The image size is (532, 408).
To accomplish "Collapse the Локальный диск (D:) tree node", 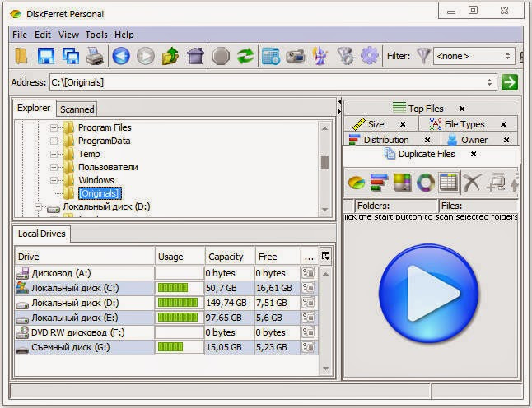I will pyautogui.click(x=39, y=206).
